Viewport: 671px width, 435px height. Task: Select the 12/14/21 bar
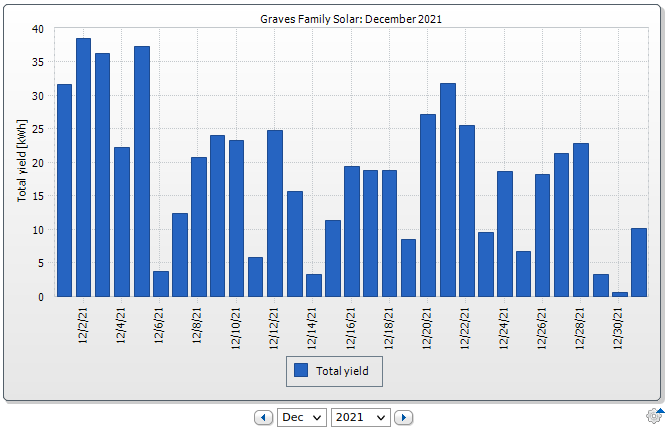click(313, 285)
